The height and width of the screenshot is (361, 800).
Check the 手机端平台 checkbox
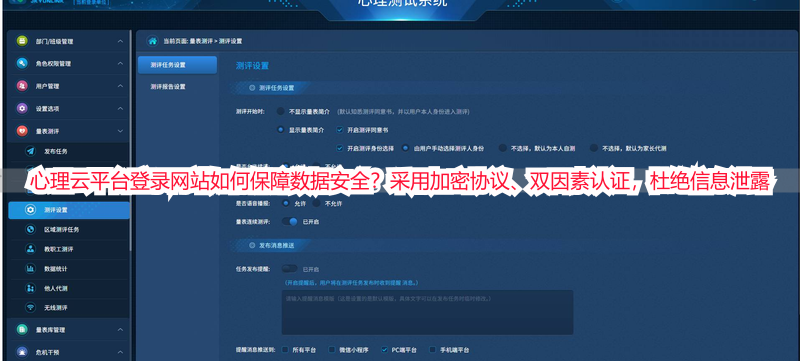[x=433, y=350]
